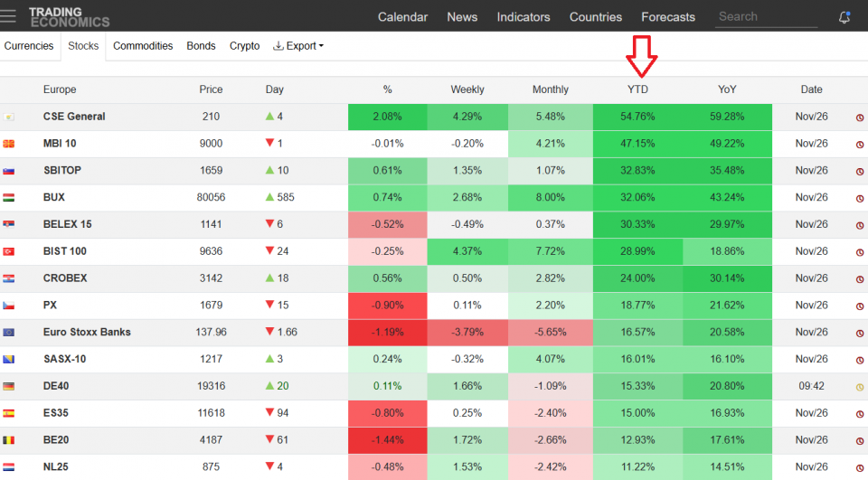This screenshot has width=868, height=480.
Task: Open the BIST 100 index link
Action: (65, 250)
